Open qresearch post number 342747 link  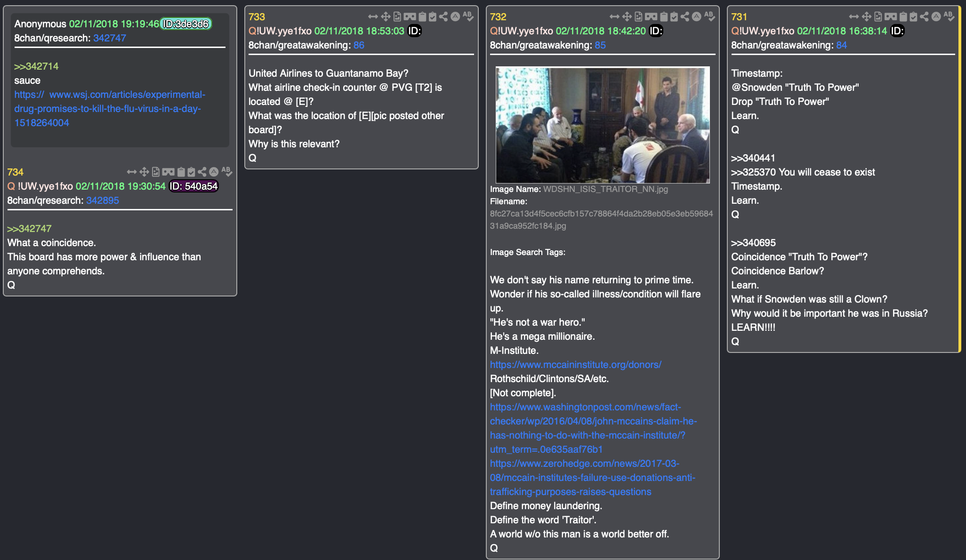(110, 38)
